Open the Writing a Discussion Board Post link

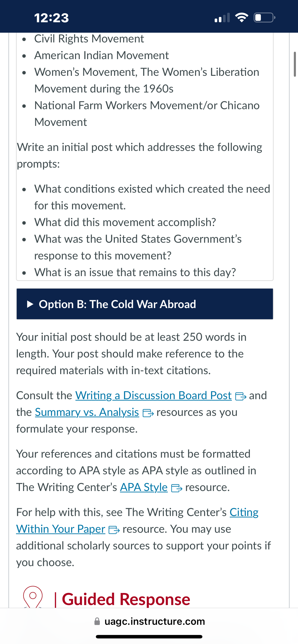coord(153,395)
